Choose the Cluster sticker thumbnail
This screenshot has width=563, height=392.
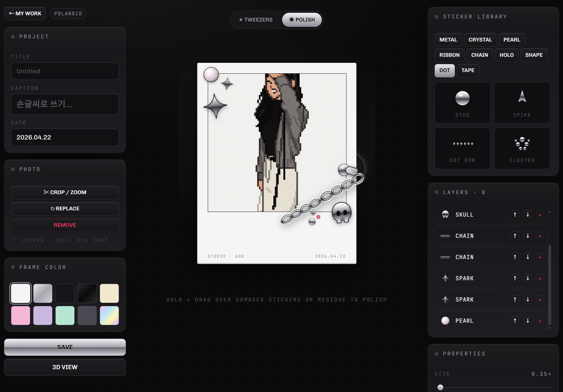[x=522, y=148]
